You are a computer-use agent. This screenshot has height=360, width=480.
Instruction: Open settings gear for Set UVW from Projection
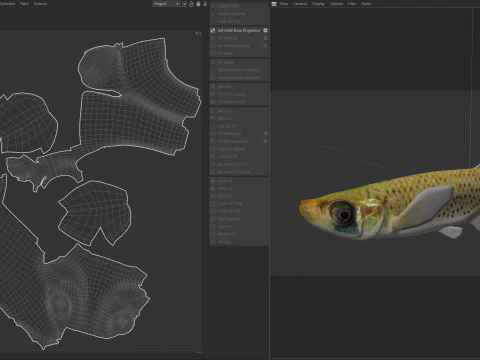pyautogui.click(x=265, y=30)
